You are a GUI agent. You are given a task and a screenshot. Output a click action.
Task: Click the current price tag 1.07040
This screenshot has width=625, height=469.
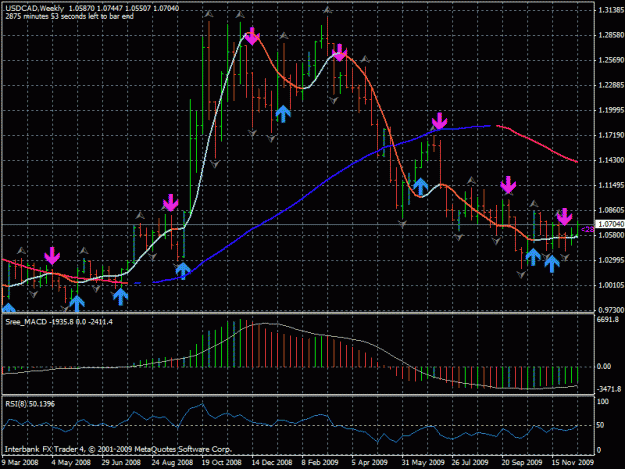click(610, 224)
